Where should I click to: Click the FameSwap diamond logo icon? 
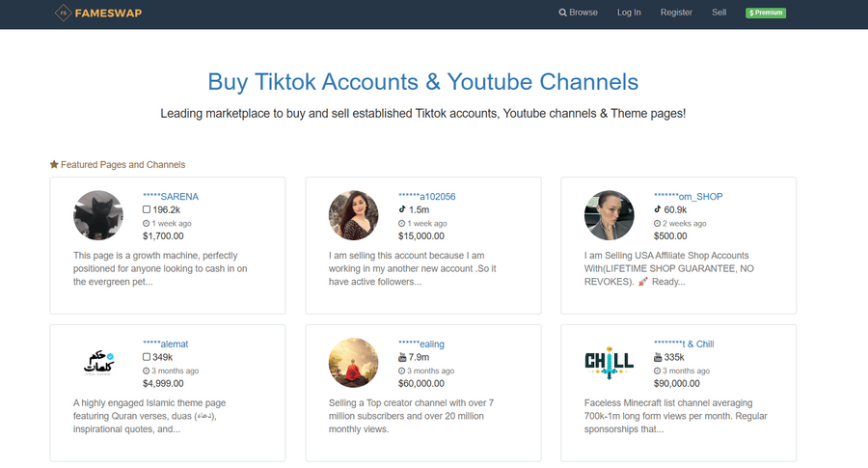tap(63, 13)
